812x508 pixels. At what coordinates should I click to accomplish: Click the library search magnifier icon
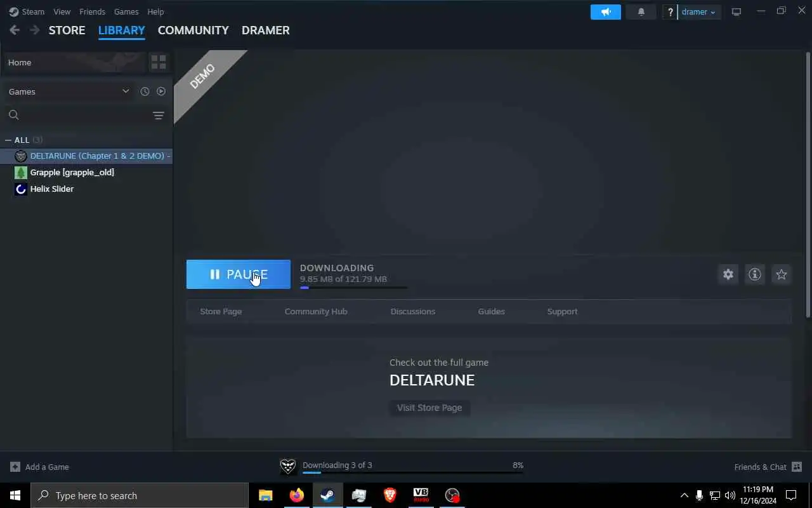tap(14, 115)
